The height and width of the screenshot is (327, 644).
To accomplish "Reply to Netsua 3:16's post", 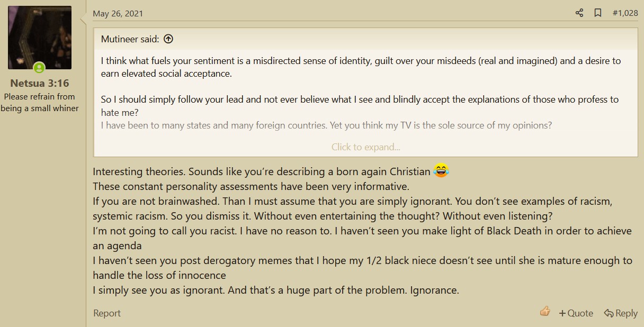I will pyautogui.click(x=621, y=313).
